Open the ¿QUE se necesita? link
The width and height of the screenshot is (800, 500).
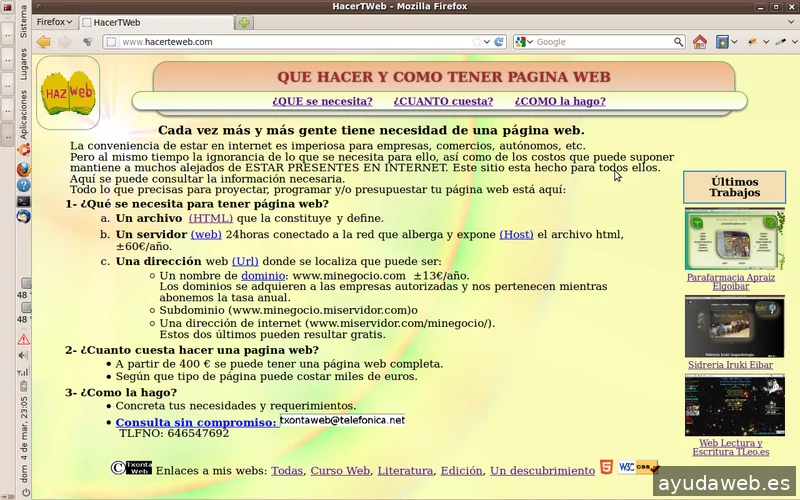pyautogui.click(x=322, y=101)
